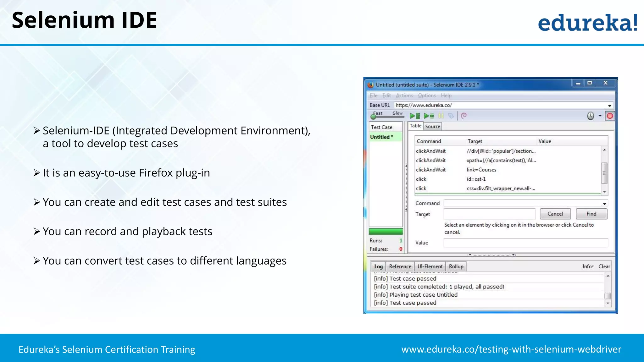Open the Edit menu

386,96
